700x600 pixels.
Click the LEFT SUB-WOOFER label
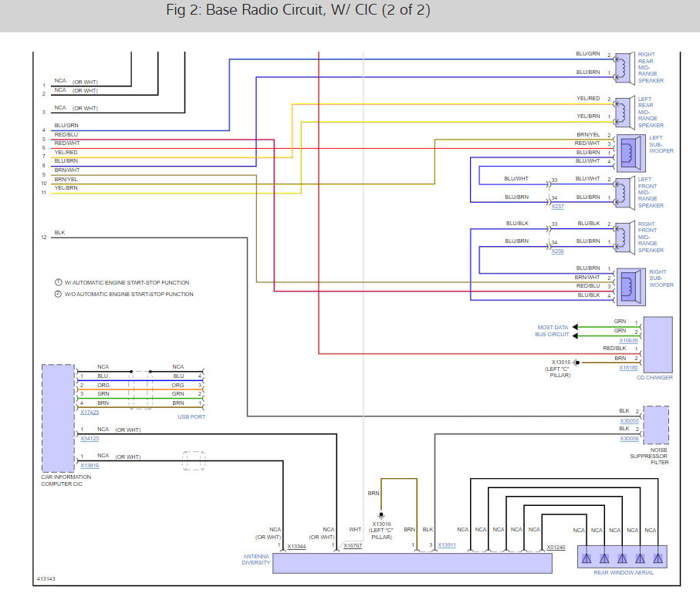point(661,144)
